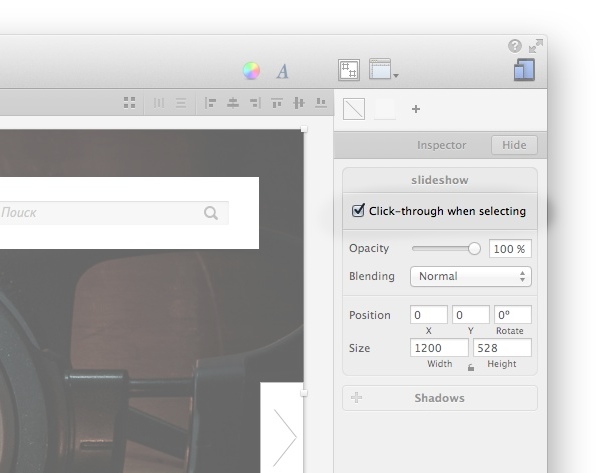604x473 pixels.
Task: Edit the Height size field
Action: click(502, 348)
